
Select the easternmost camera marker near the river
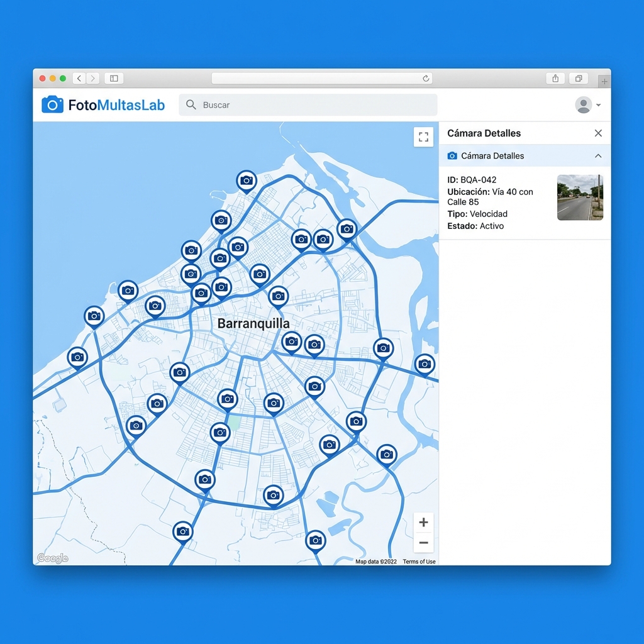[425, 364]
